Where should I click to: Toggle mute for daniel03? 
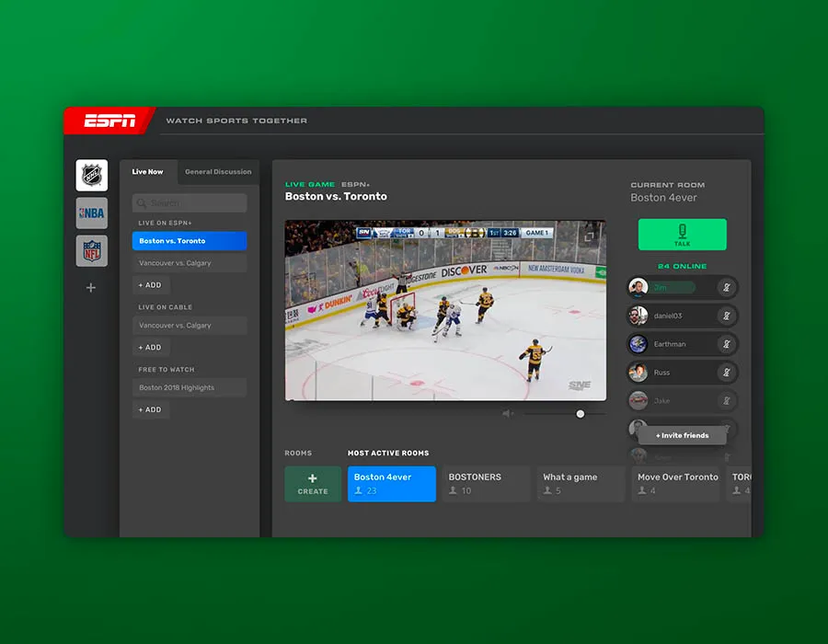tap(727, 316)
